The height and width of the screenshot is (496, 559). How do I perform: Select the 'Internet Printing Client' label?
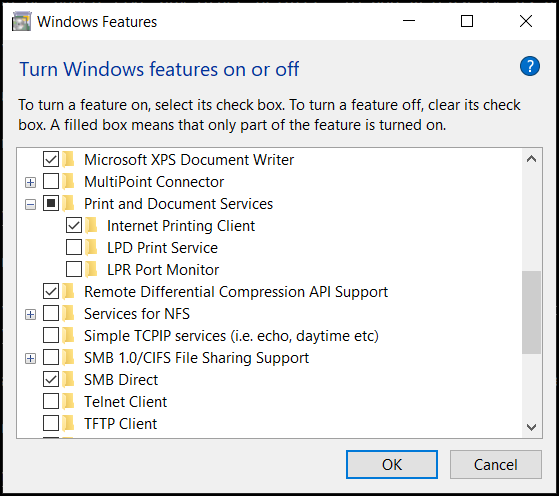[181, 226]
